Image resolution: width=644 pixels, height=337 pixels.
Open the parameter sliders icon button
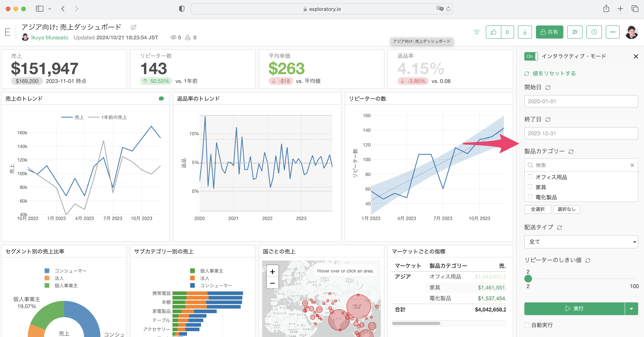tap(575, 32)
